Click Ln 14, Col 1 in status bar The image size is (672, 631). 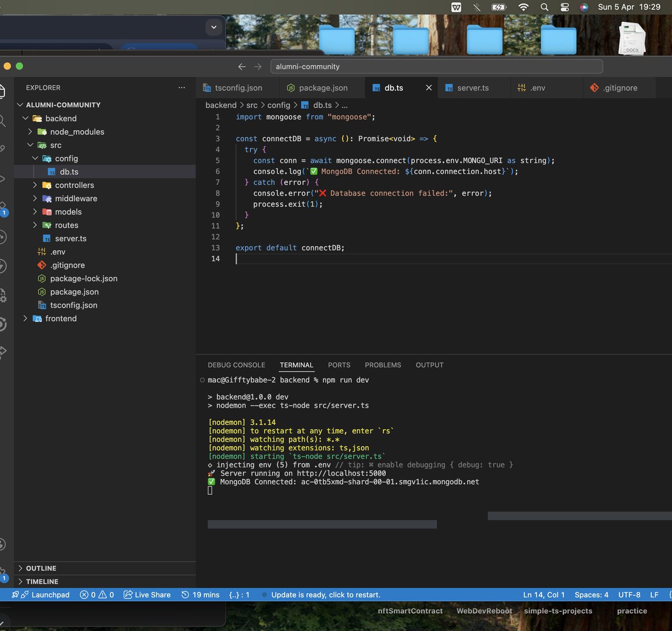(544, 595)
